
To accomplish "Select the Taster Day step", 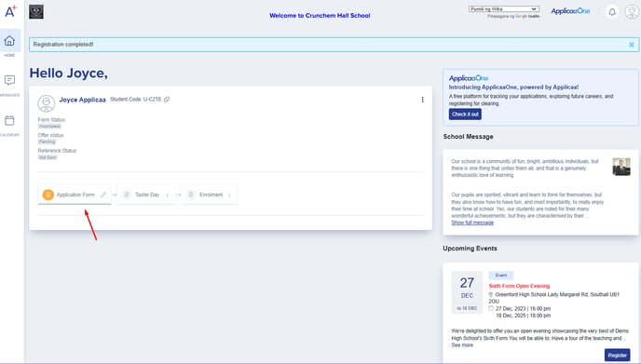I will point(146,195).
